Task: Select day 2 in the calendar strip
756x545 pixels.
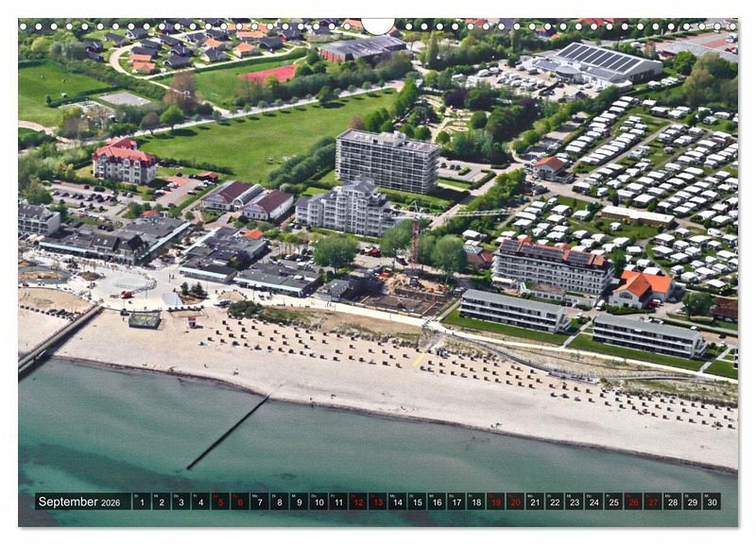Action: pos(161,502)
